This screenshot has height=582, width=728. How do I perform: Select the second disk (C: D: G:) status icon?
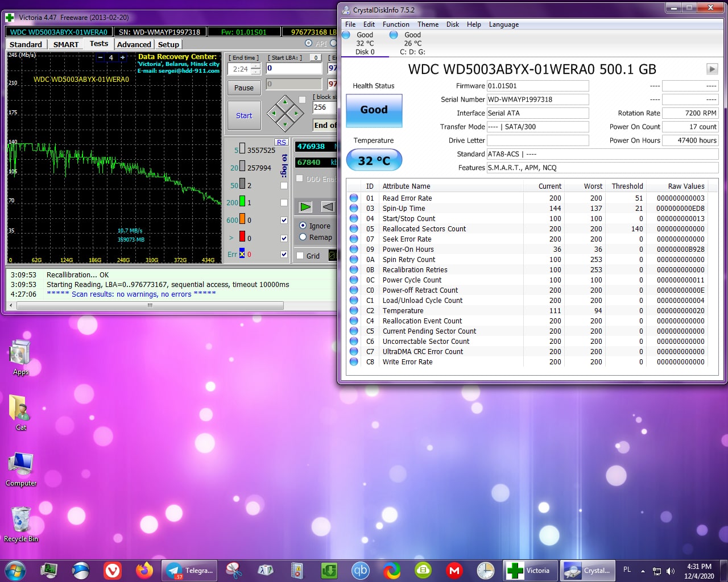(394, 35)
